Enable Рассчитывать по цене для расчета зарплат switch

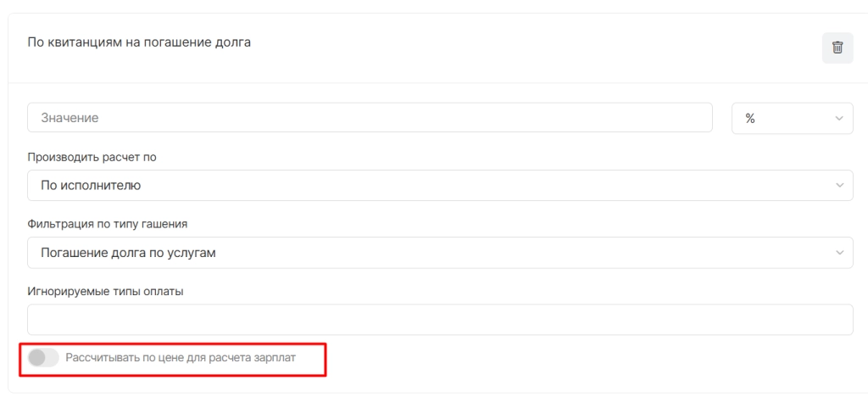pyautogui.click(x=43, y=358)
